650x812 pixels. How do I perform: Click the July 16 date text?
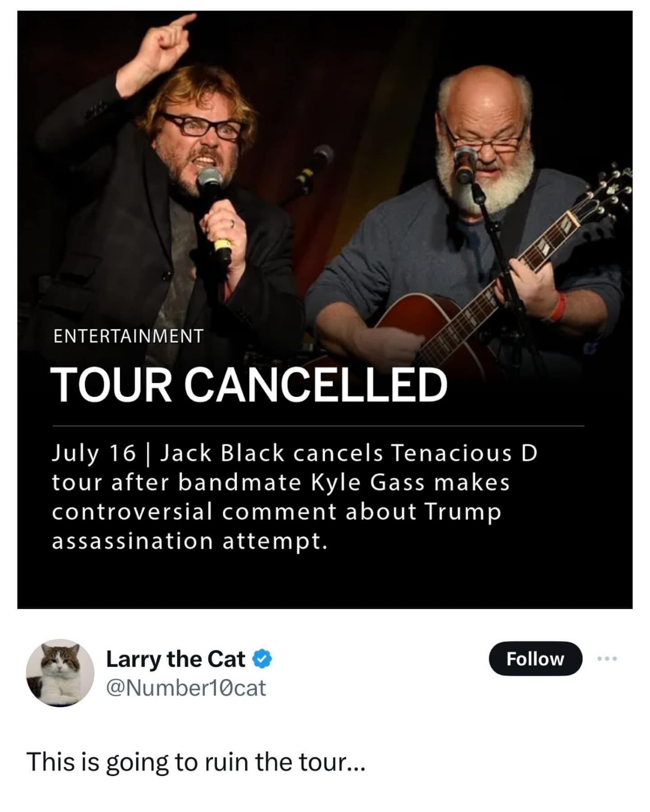[x=93, y=452]
